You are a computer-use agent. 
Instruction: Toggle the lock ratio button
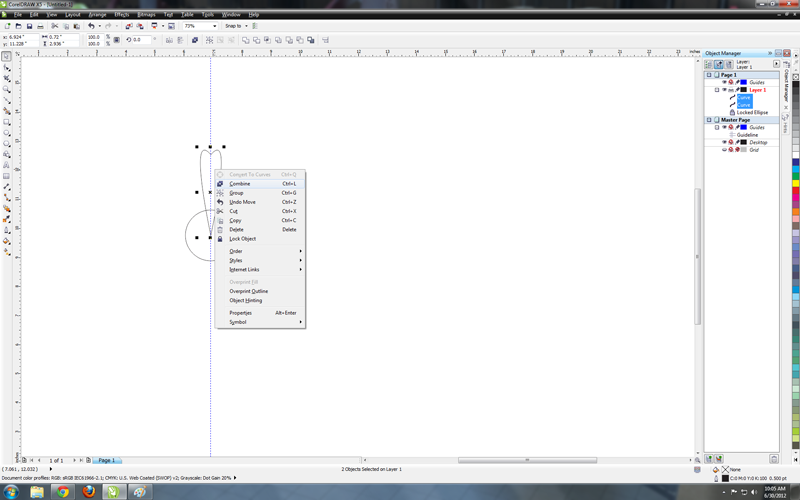pos(116,40)
